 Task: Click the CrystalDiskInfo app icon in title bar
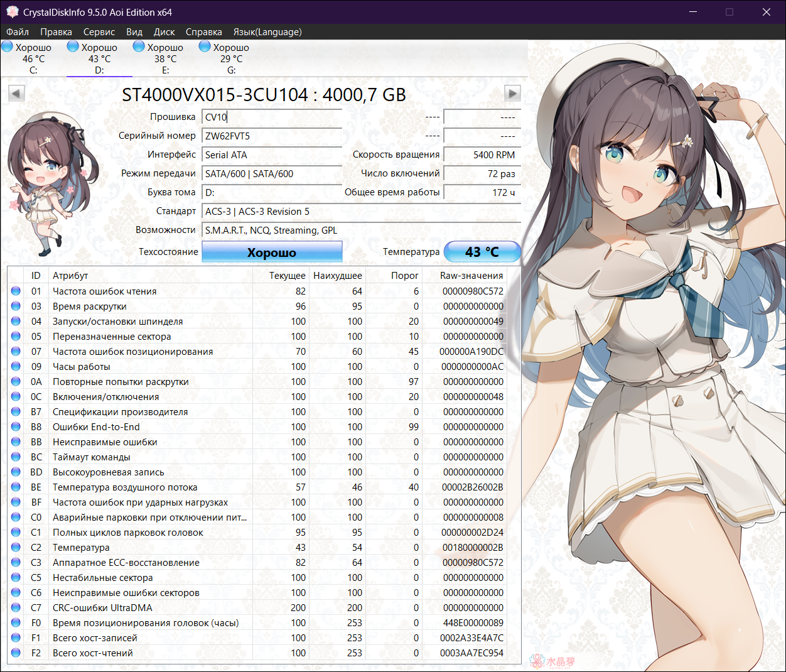[x=12, y=12]
